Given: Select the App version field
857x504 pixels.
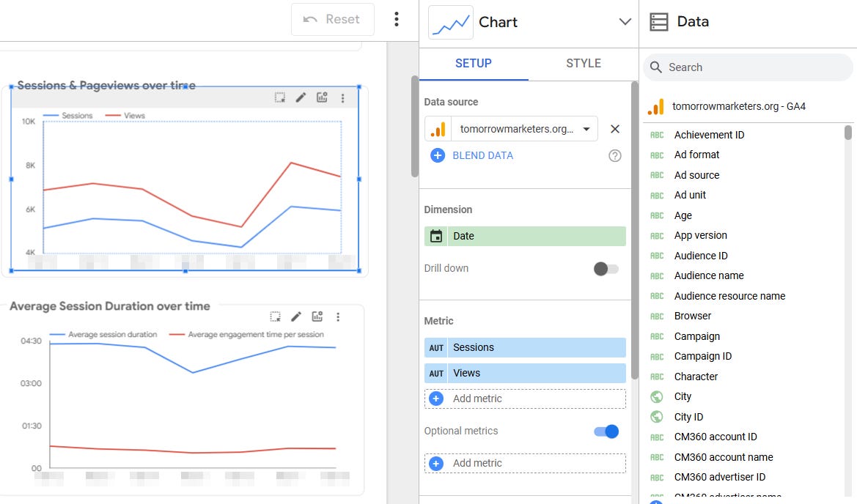Looking at the screenshot, I should pos(700,235).
